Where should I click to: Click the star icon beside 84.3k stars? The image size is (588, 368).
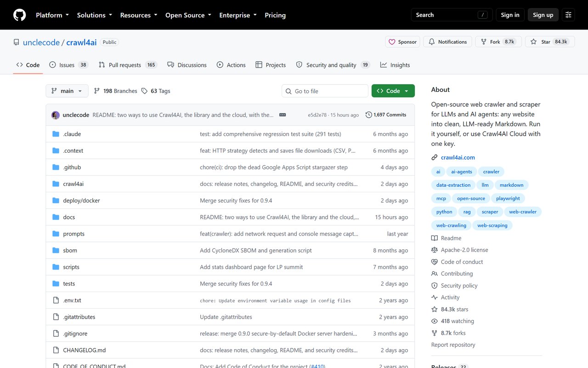coord(435,309)
